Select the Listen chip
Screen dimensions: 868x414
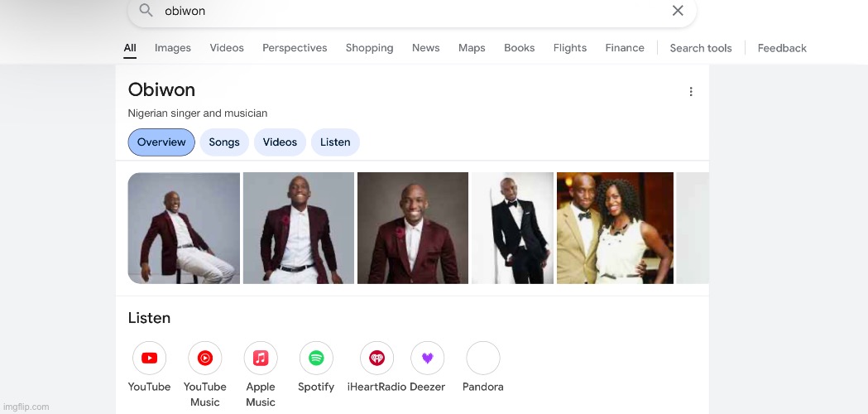tap(335, 142)
